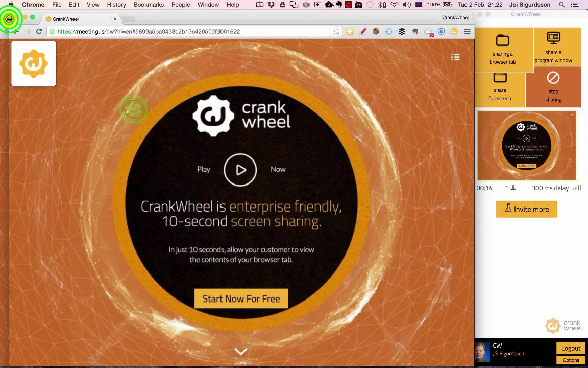
Task: Click the brown ball extension icon
Action: point(376,32)
